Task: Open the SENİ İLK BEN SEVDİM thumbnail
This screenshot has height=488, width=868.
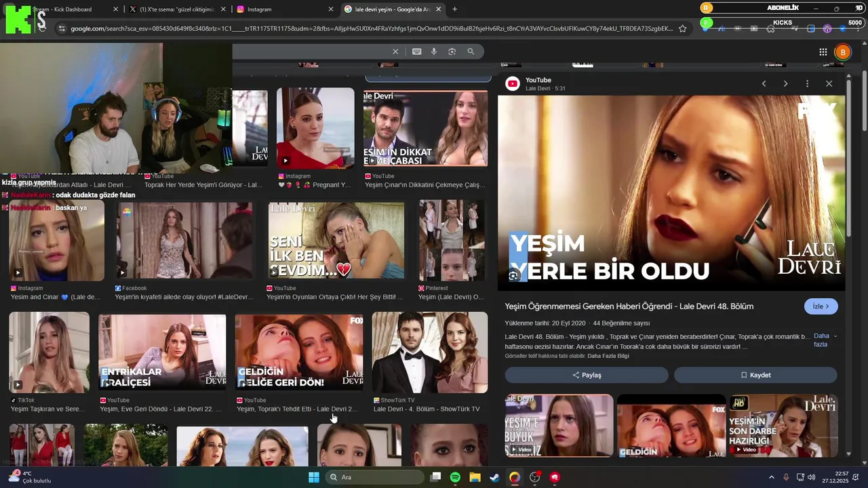Action: click(x=336, y=241)
